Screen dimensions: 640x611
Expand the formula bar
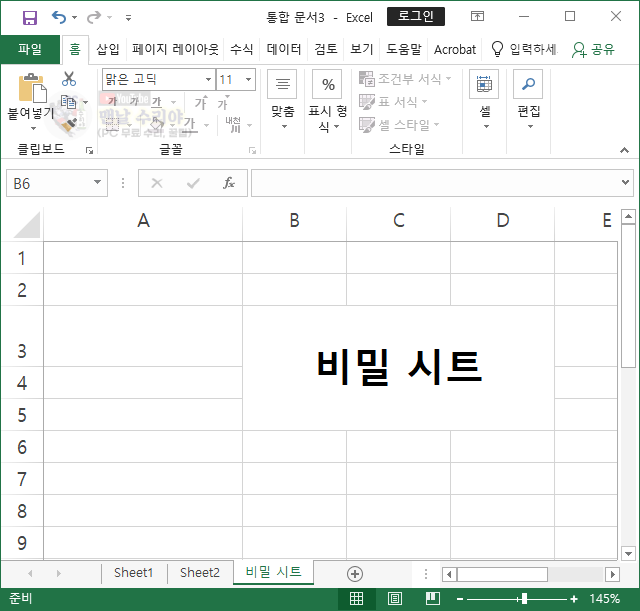(x=625, y=182)
